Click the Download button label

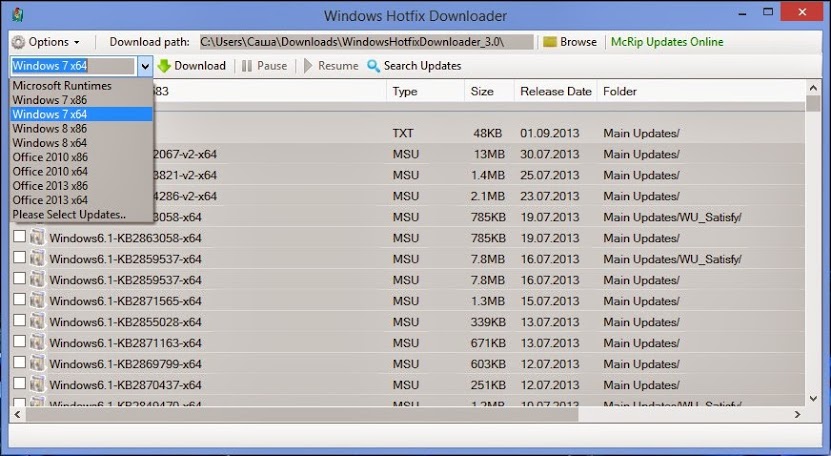tap(200, 66)
